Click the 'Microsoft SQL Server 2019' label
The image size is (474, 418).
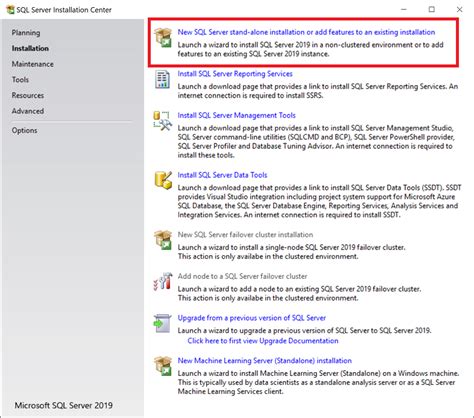coord(64,405)
